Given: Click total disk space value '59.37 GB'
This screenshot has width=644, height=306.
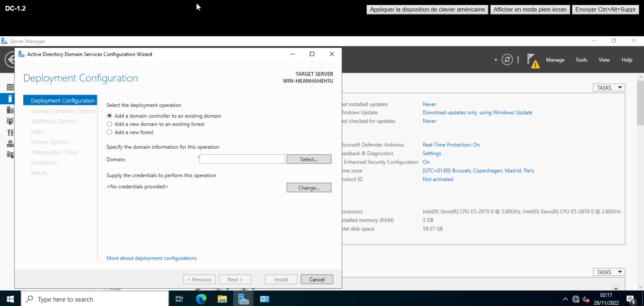Looking at the screenshot, I should tap(433, 229).
